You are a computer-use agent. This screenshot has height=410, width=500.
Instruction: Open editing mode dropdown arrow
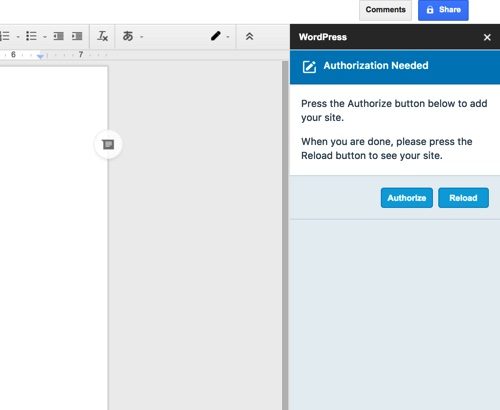[x=228, y=37]
